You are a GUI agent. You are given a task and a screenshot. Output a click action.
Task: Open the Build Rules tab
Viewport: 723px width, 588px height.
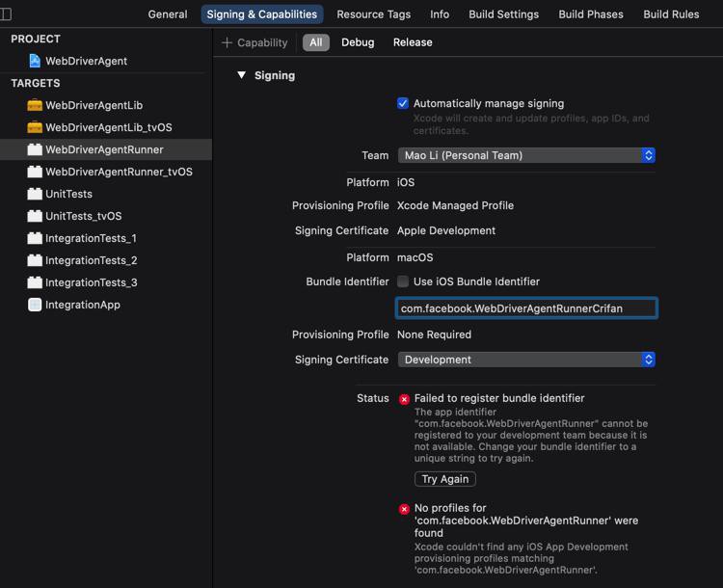[x=671, y=14]
